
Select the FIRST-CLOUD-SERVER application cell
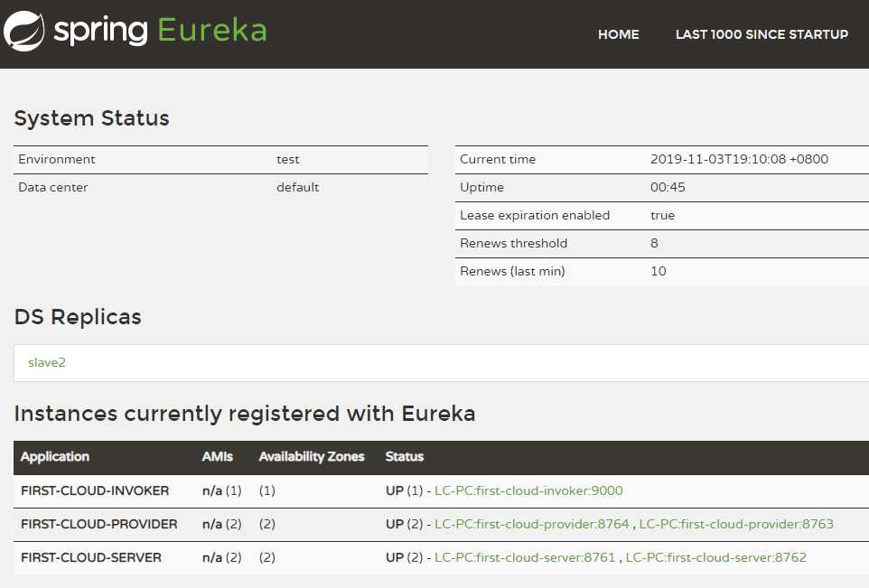[91, 557]
